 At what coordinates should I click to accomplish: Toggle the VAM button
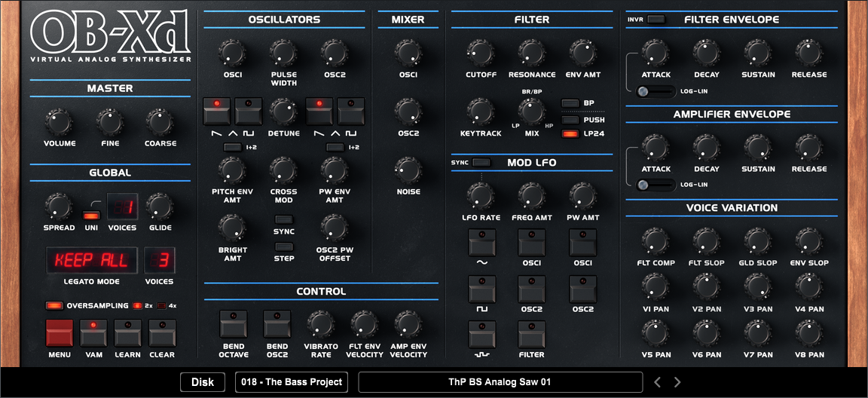tap(93, 332)
